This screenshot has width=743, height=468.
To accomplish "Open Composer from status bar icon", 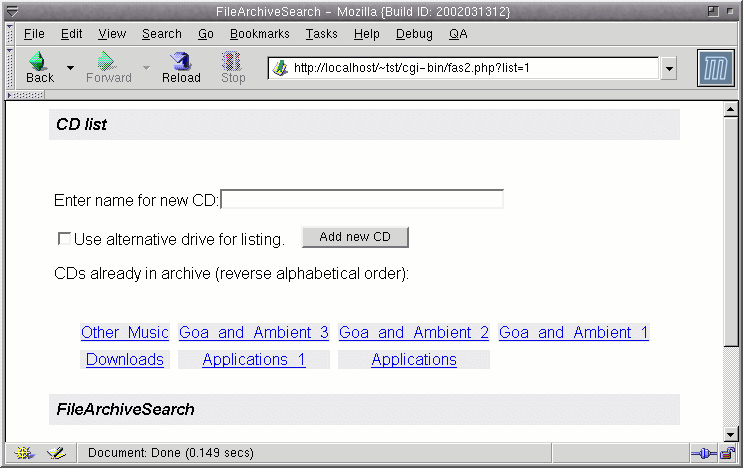I will 56,453.
